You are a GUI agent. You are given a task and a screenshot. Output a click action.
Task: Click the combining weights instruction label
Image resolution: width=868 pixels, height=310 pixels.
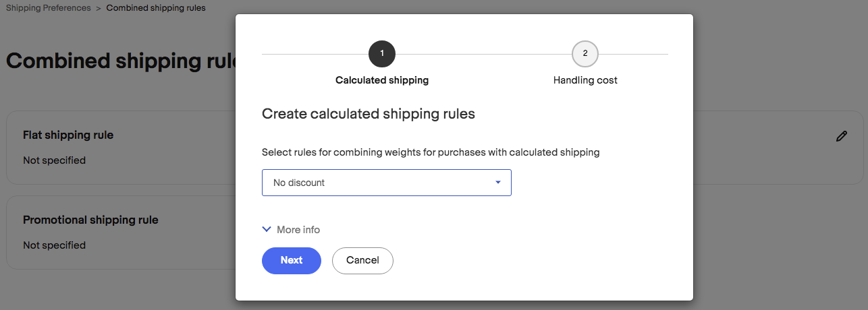click(431, 152)
